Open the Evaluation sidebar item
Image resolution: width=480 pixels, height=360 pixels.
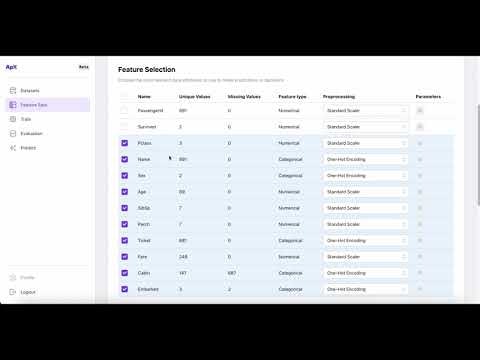coord(48,133)
